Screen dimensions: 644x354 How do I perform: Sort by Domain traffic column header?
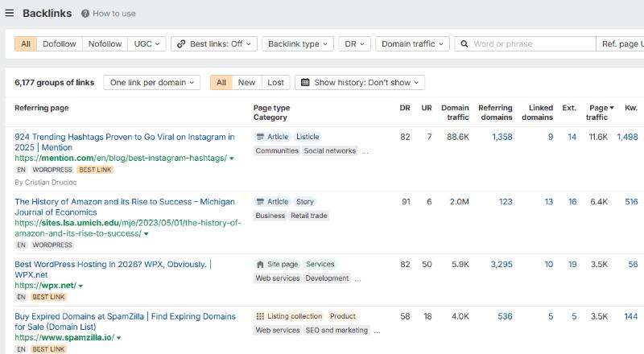pos(455,113)
